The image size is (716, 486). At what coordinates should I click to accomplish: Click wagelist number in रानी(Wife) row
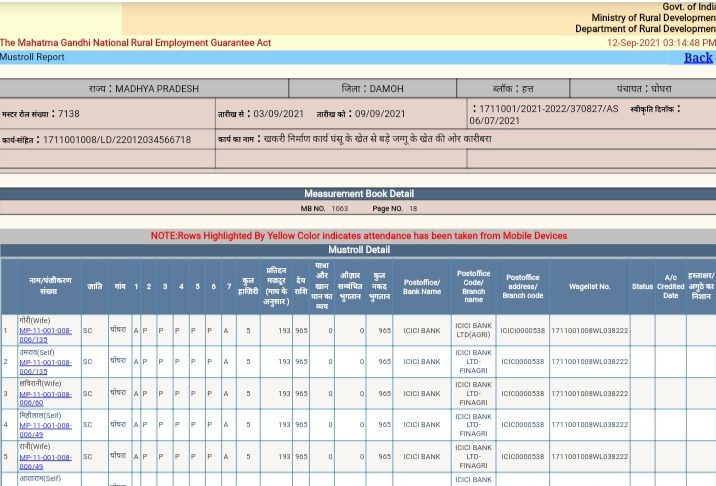[x=589, y=456]
